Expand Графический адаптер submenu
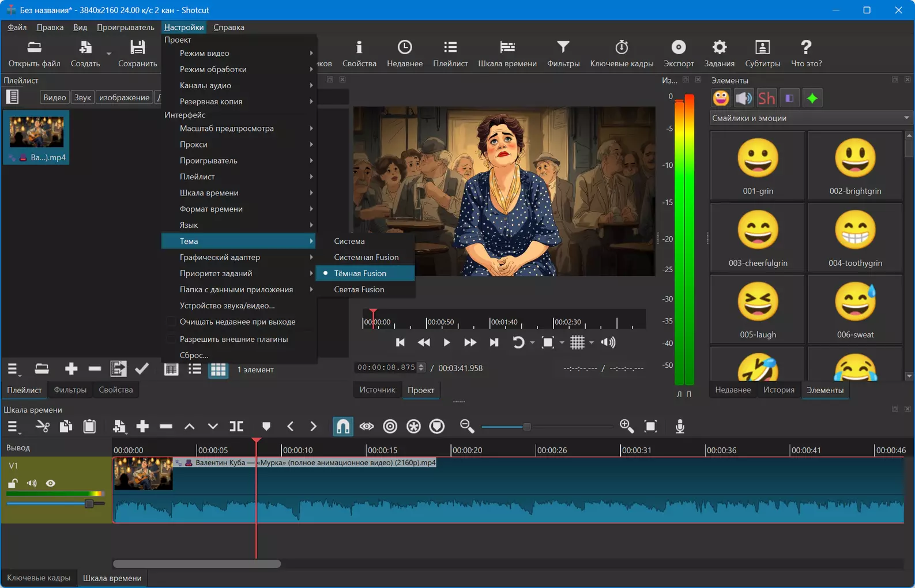The image size is (915, 588). 239,257
